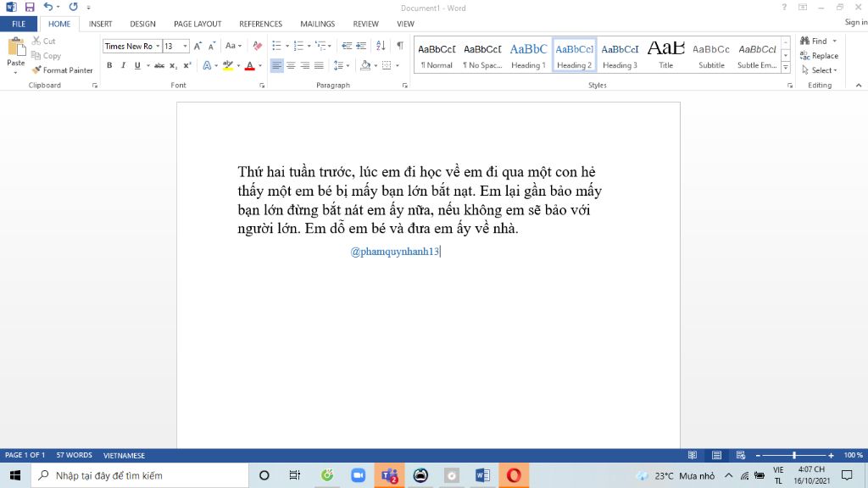Toggle subscript formatting
This screenshot has height=488, width=868.
point(173,65)
